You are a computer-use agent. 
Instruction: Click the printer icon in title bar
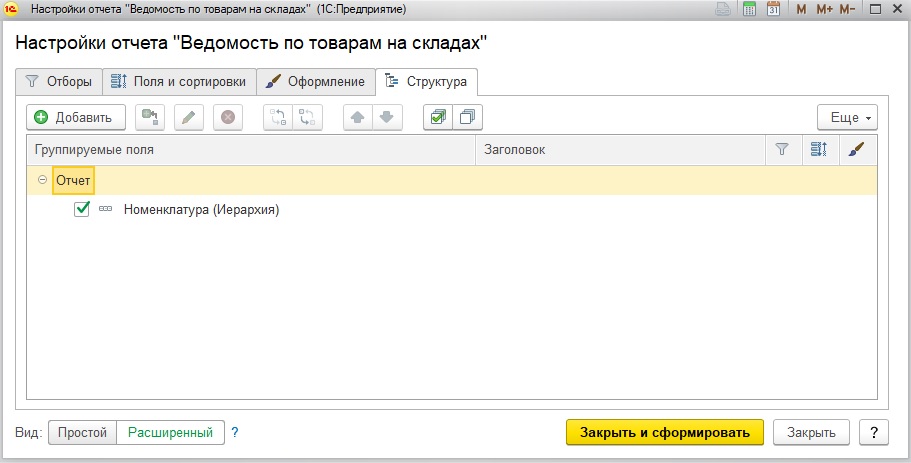723,9
